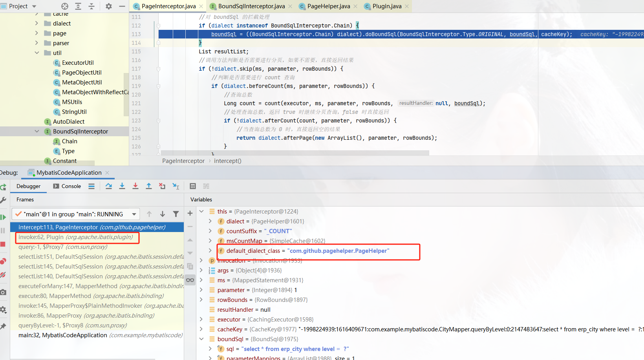
Task: Expand the dialect variable field
Action: (210, 221)
